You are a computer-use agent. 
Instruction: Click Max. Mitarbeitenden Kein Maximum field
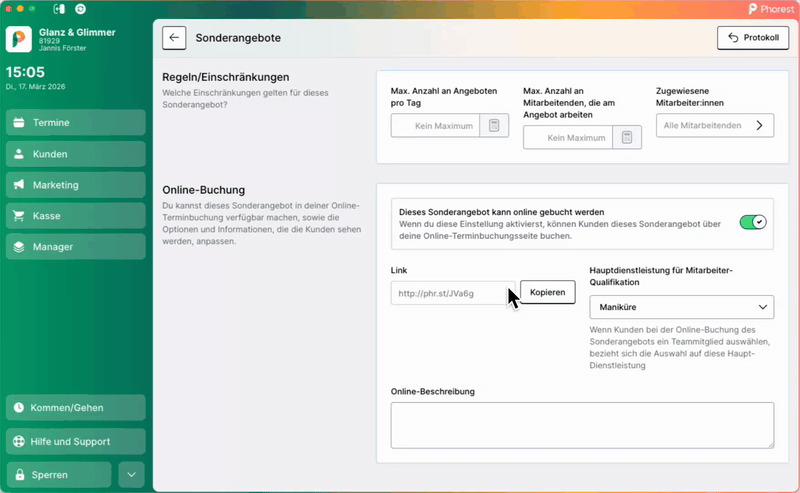pos(568,137)
